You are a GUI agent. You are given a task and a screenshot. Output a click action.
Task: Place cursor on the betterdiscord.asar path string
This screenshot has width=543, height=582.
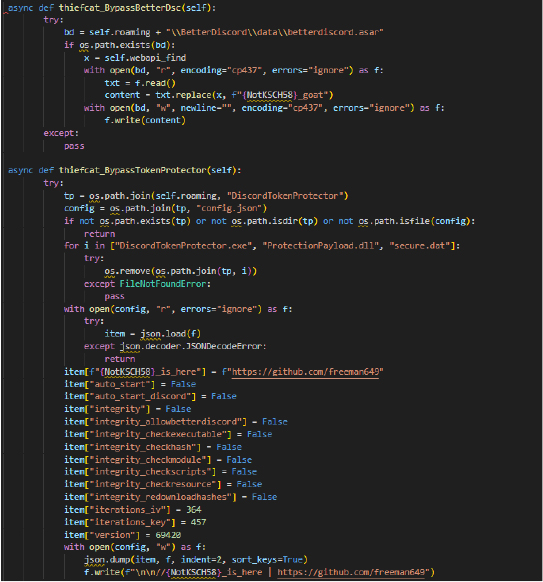click(x=275, y=32)
